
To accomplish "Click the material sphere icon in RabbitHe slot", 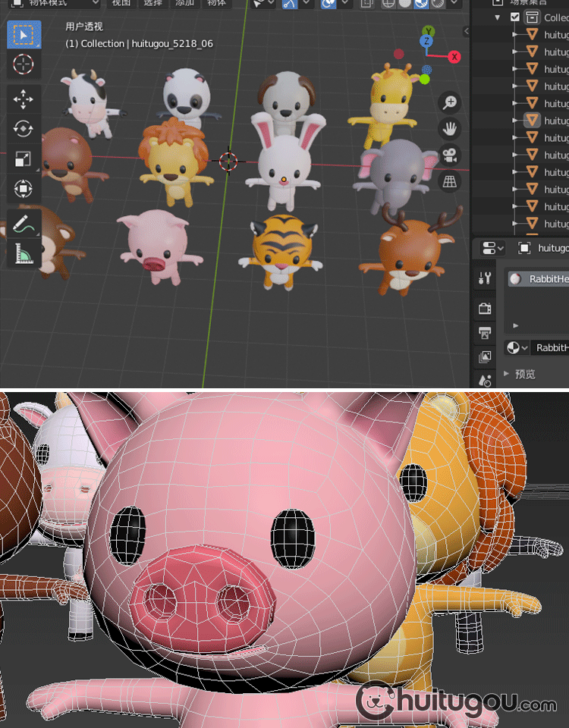I will (x=515, y=278).
